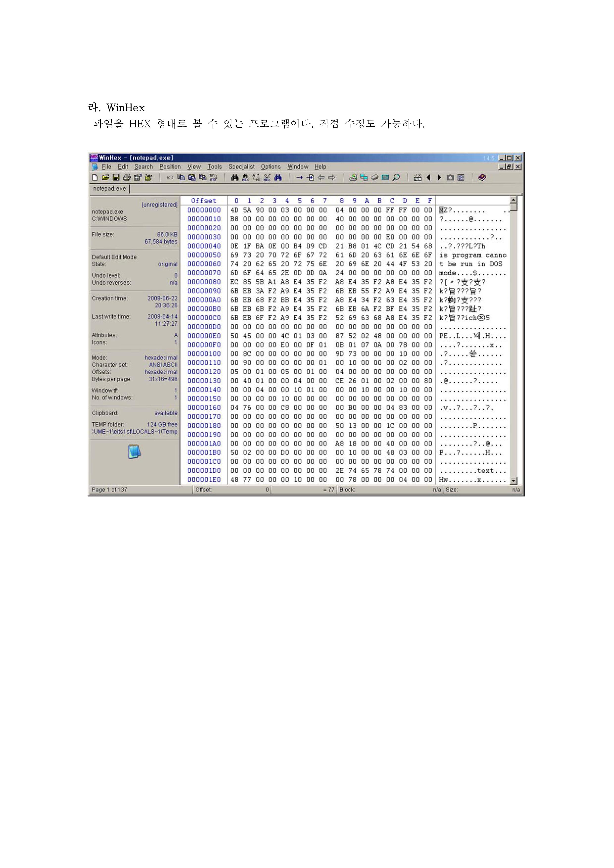Click the scrollbar down arrow
614x868 pixels.
pyautogui.click(x=513, y=480)
